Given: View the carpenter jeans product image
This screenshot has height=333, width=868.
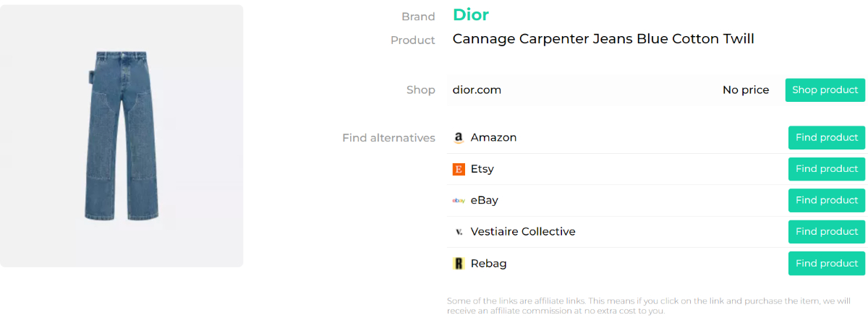Looking at the screenshot, I should pos(121,136).
